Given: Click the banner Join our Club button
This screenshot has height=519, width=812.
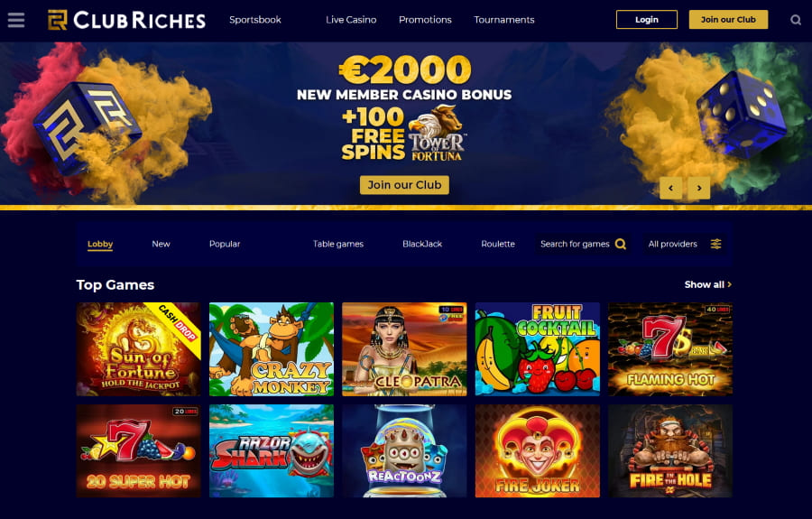Looking at the screenshot, I should tap(404, 185).
